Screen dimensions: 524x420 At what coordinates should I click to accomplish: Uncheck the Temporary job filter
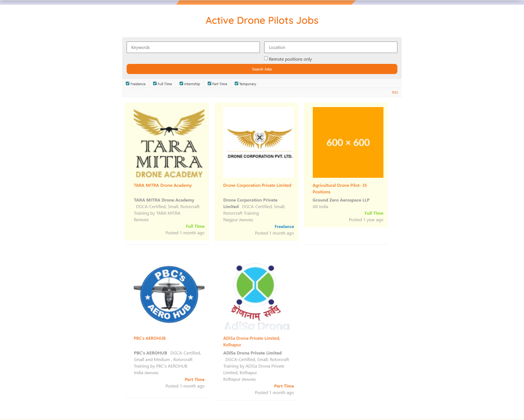pyautogui.click(x=236, y=84)
